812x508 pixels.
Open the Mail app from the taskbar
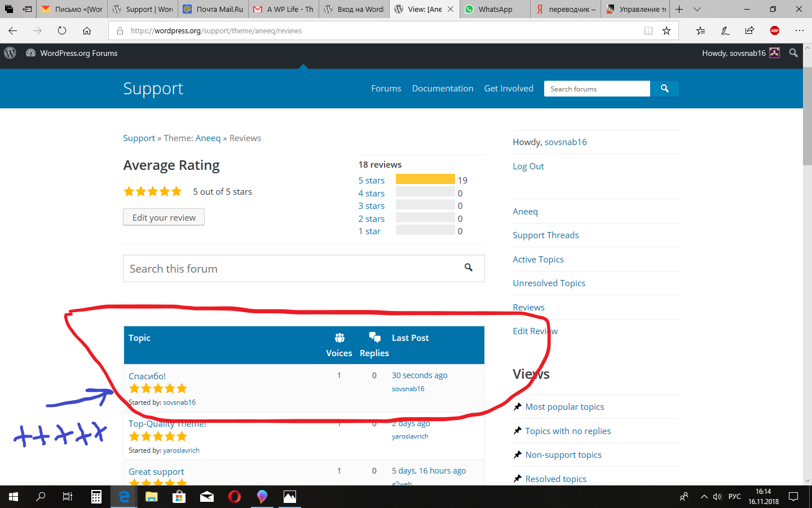tap(207, 497)
